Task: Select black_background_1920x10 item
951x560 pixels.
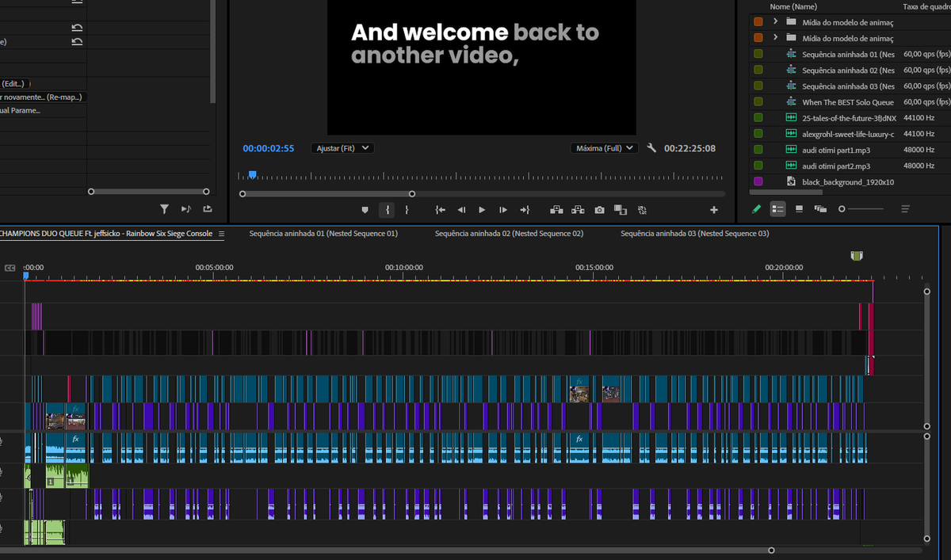Action: pyautogui.click(x=848, y=181)
